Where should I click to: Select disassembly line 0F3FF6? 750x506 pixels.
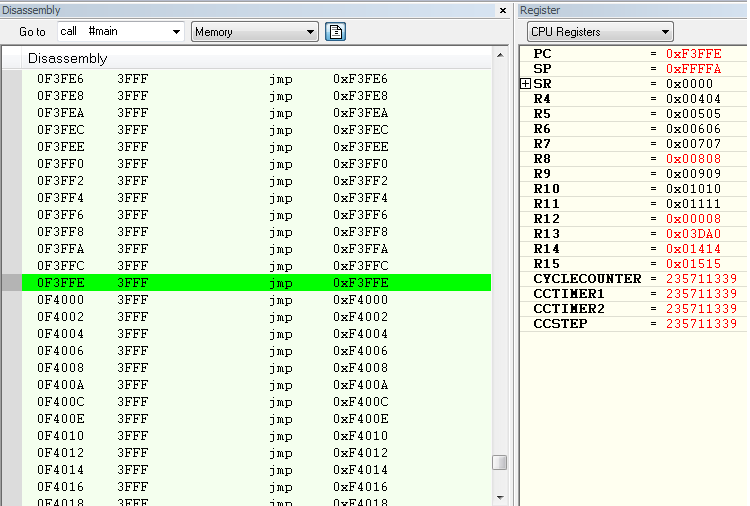[256, 215]
